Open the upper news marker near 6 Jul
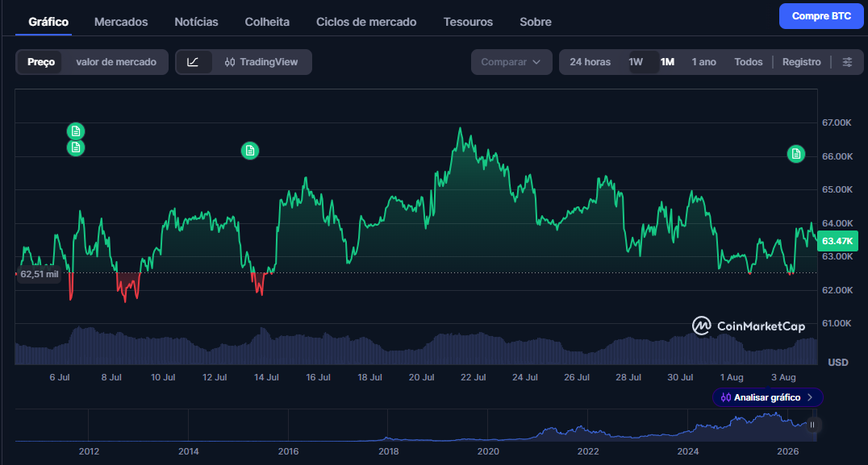This screenshot has height=465, width=868. click(x=76, y=131)
